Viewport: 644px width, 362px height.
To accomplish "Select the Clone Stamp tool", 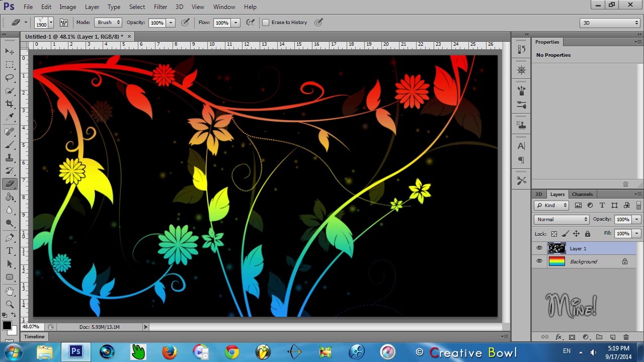I will [10, 158].
